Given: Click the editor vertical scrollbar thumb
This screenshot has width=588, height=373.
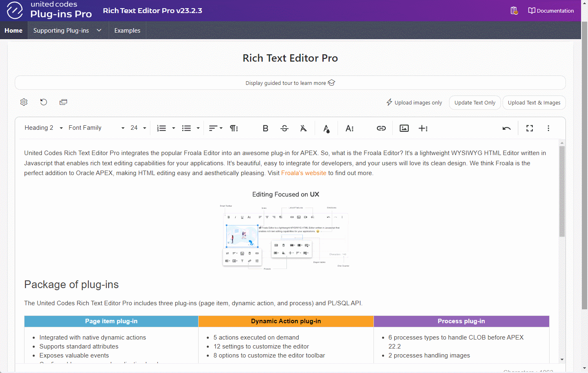Looking at the screenshot, I should [562, 191].
